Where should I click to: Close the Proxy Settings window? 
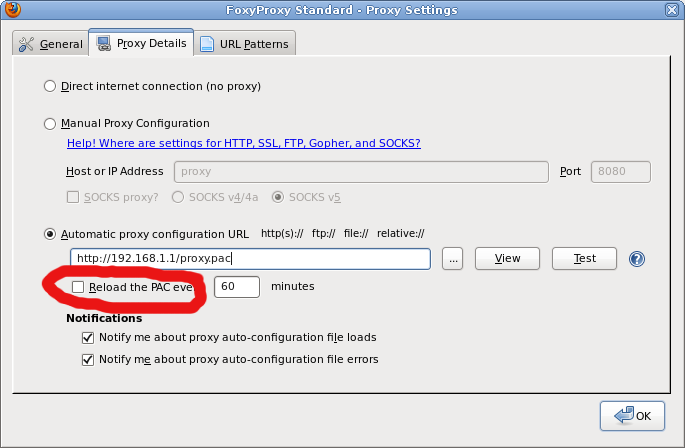[671, 10]
